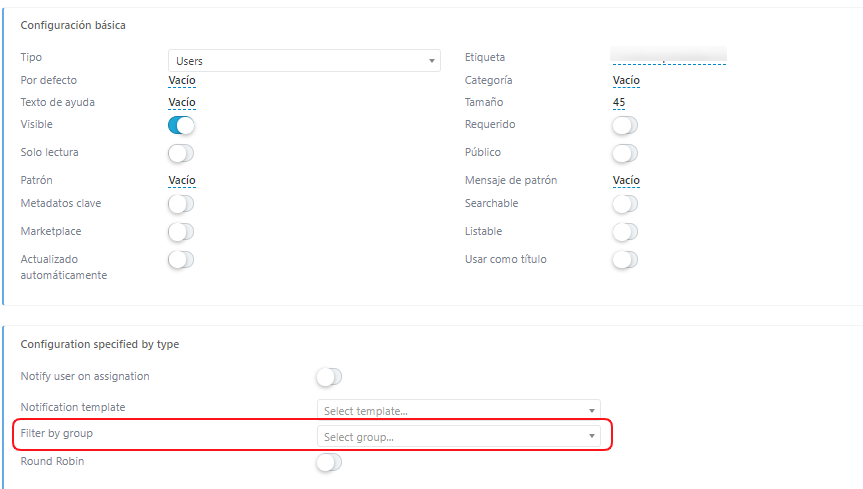Toggle Metadatos clave on
Screen dimensions: 863x489
(181, 204)
